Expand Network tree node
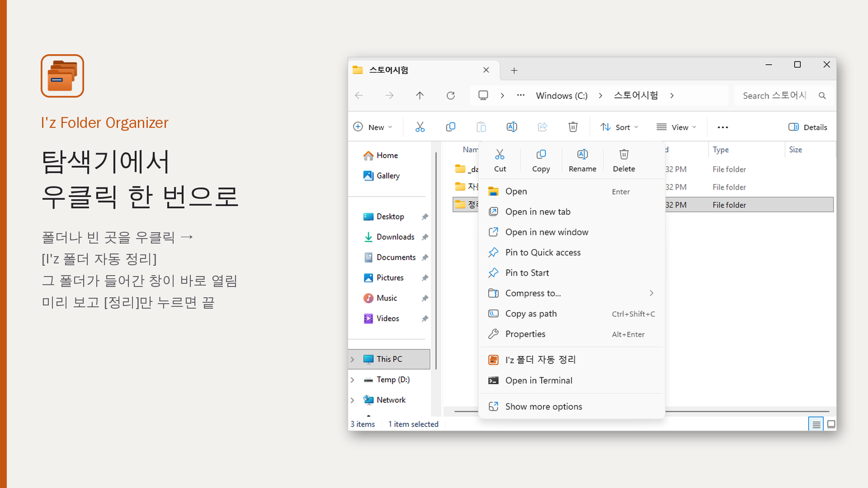Screen dimensions: 868x488 pos(353,400)
